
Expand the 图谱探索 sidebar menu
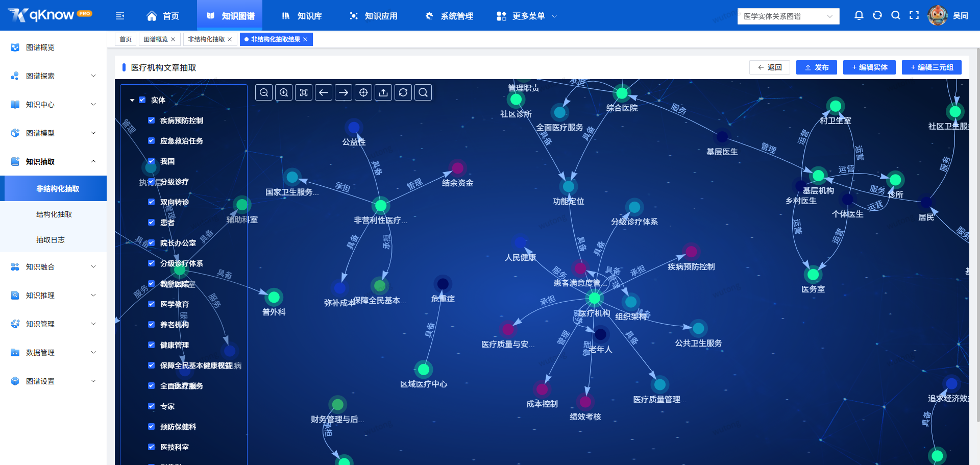coord(53,76)
